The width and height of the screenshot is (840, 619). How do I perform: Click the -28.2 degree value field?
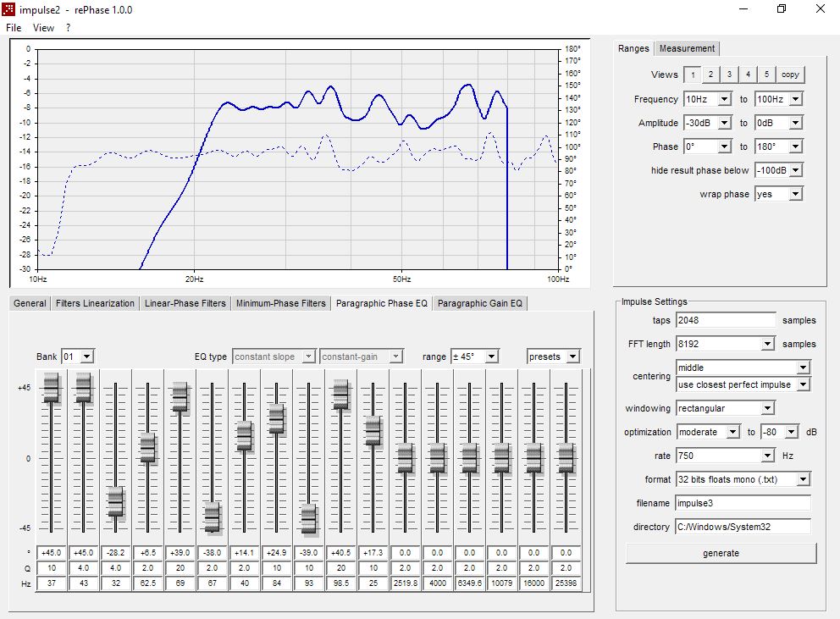pyautogui.click(x=116, y=553)
